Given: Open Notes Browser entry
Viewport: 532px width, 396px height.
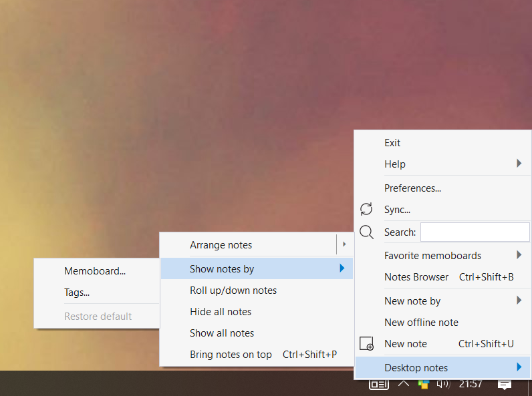Looking at the screenshot, I should tap(442, 277).
